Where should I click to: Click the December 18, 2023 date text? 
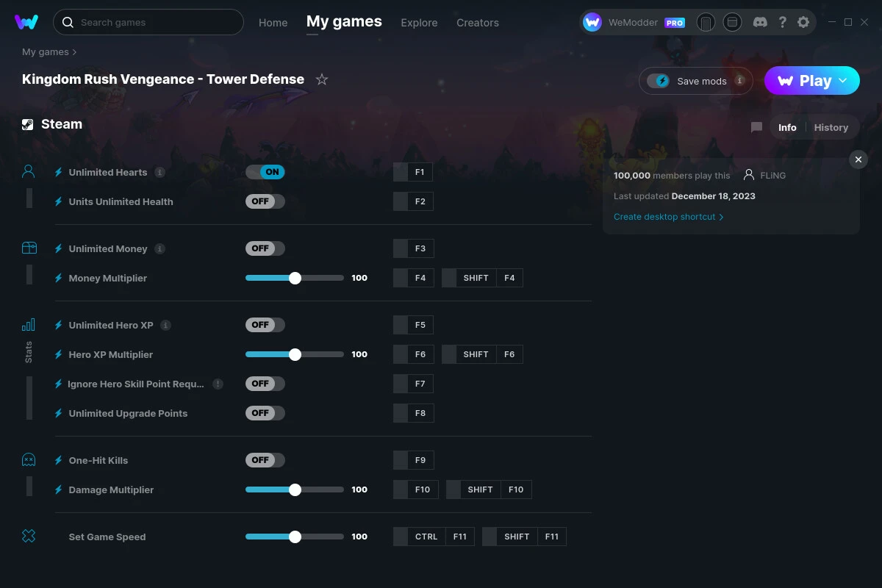(713, 196)
